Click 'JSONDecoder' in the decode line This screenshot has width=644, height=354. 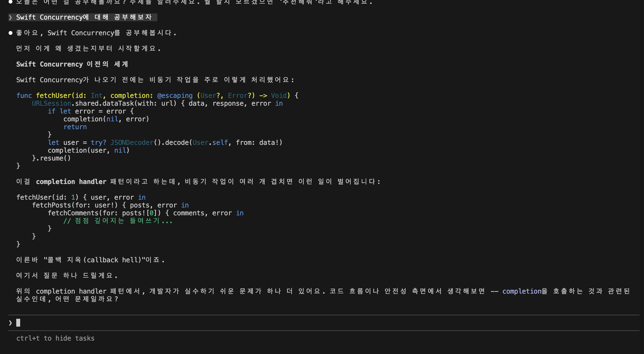(132, 143)
